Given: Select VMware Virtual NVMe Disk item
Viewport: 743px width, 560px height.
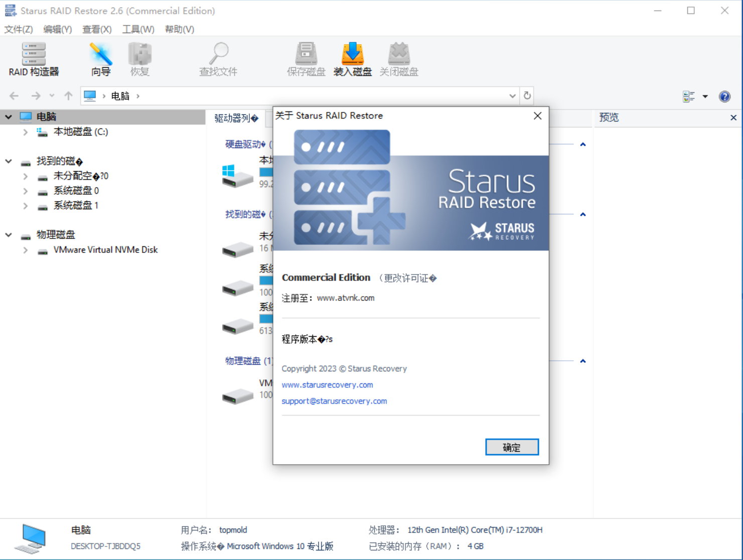Looking at the screenshot, I should (105, 250).
